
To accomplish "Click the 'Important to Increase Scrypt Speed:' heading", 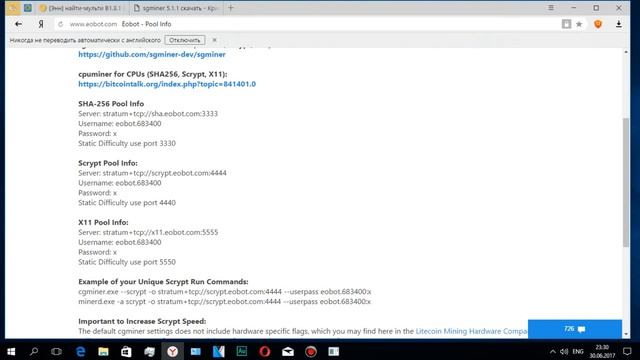I will click(x=142, y=321).
